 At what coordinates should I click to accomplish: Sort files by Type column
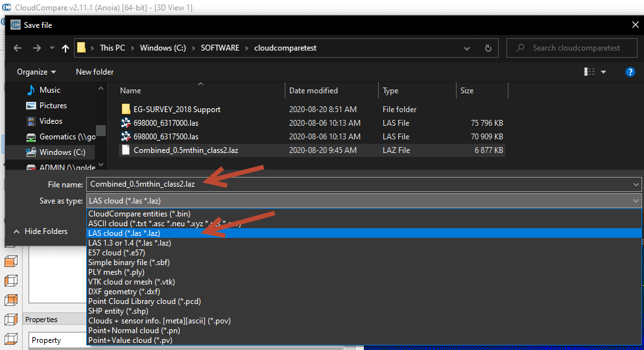tap(390, 91)
